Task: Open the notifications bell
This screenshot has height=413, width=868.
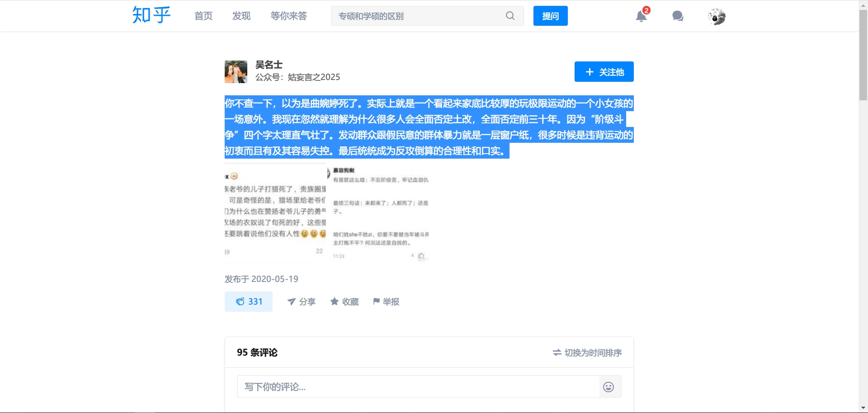Action: point(641,16)
